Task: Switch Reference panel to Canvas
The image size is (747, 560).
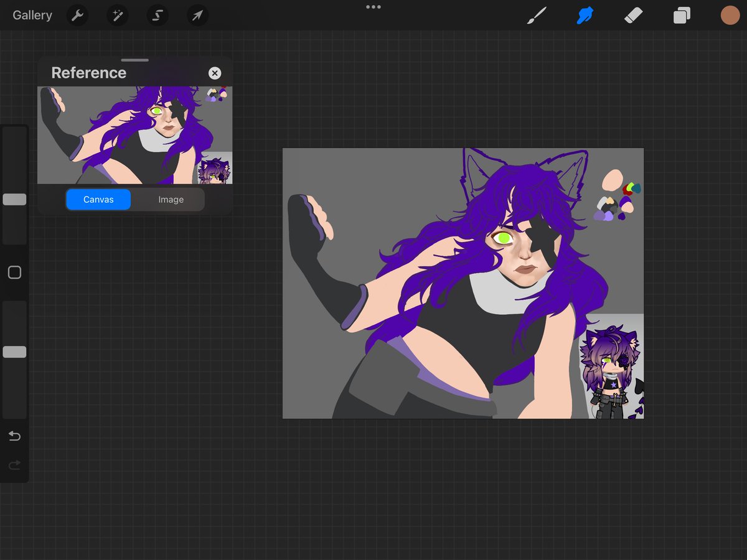Action: tap(98, 200)
